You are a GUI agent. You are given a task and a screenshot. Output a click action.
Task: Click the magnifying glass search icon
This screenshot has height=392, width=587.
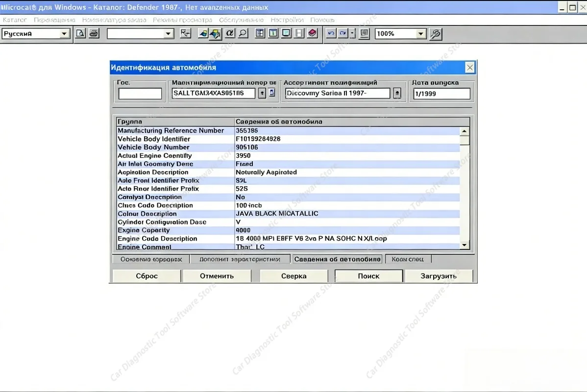(243, 33)
